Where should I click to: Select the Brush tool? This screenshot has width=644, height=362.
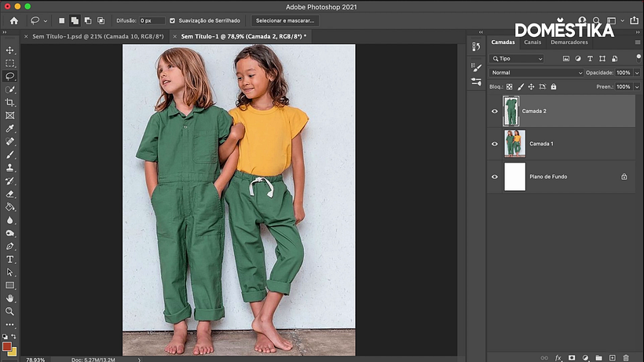10,155
